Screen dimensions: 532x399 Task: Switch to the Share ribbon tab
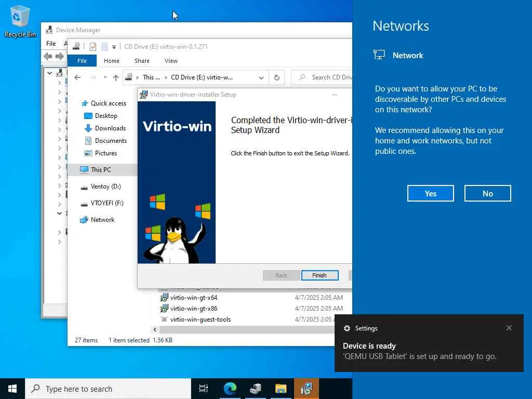point(142,61)
